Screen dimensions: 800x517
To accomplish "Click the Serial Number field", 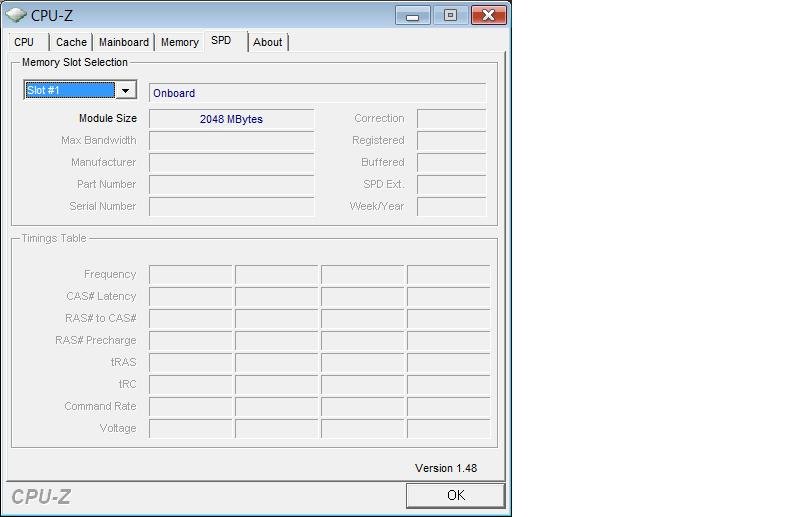I will pos(232,207).
